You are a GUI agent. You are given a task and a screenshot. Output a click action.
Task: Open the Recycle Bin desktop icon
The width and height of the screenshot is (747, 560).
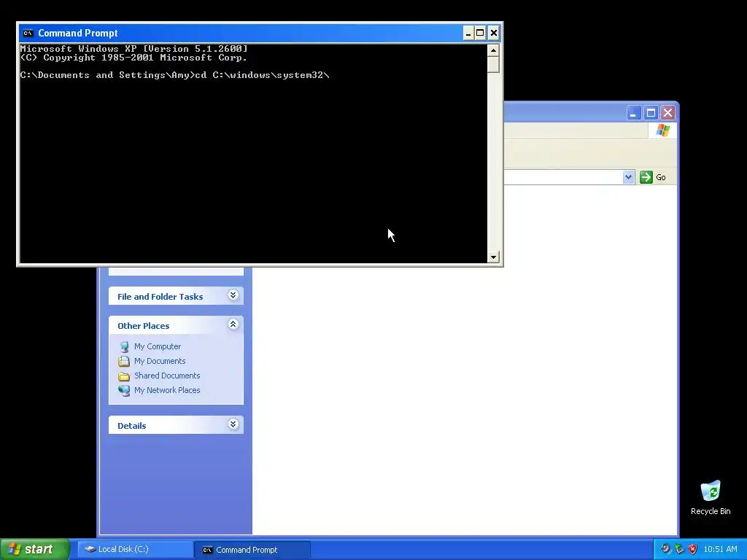point(711,497)
